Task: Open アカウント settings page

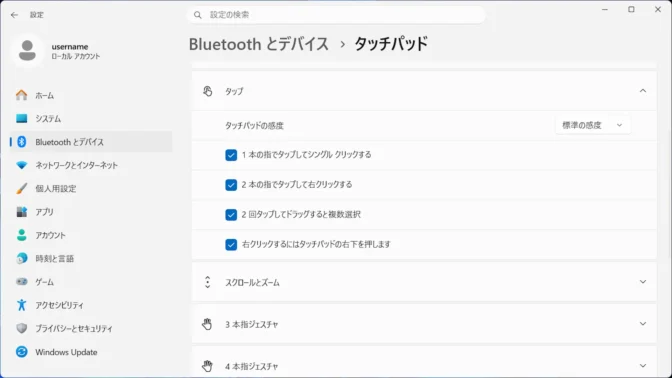Action: coord(91,235)
